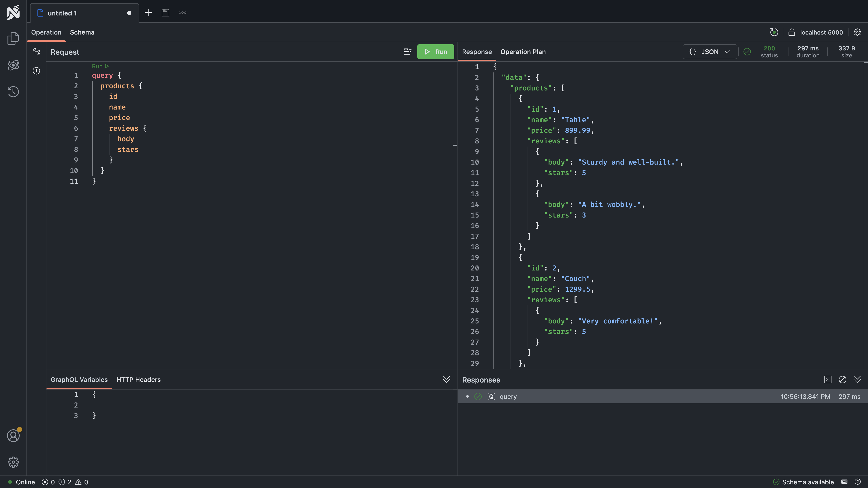Open the operation builder icon left of Request
This screenshot has height=488, width=868.
pos(36,51)
